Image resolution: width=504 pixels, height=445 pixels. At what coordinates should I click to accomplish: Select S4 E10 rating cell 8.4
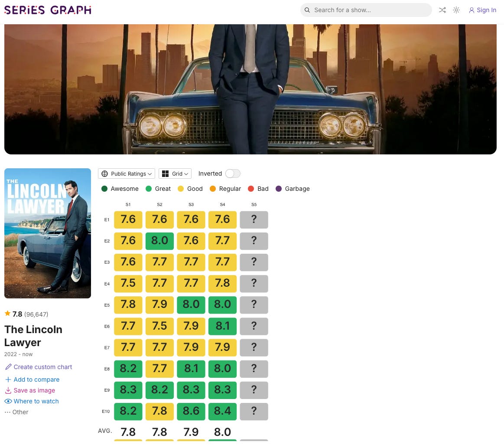coord(222,411)
